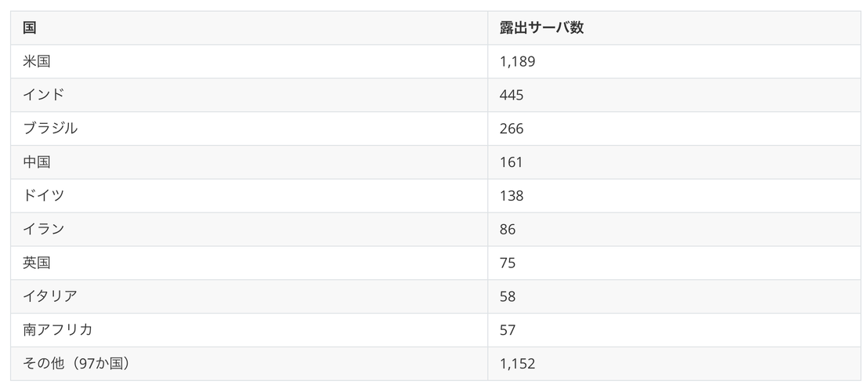Viewport: 868px width, 392px height.
Task: Click the 南アフリカ country cell
Action: (x=249, y=330)
